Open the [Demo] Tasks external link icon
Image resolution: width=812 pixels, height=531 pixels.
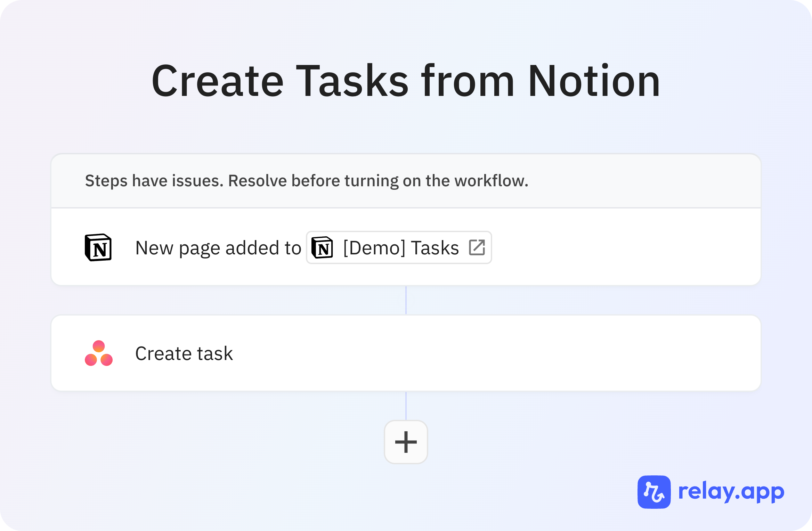coord(477,247)
